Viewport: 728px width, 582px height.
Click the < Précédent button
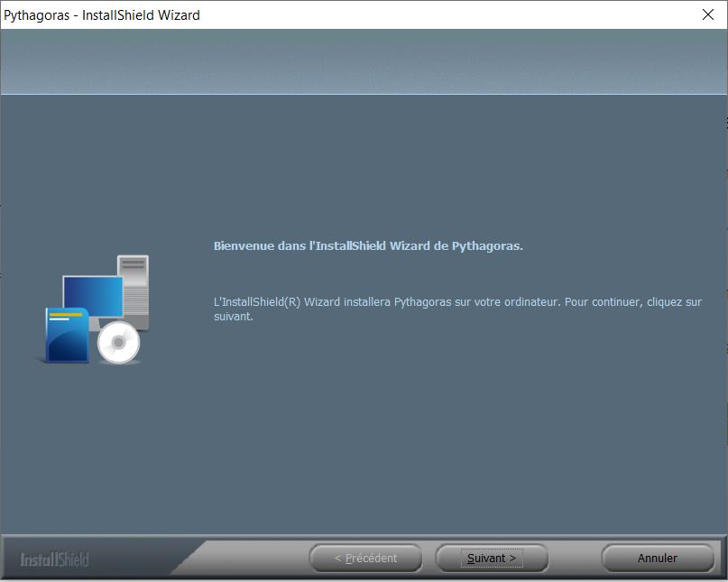coord(366,558)
